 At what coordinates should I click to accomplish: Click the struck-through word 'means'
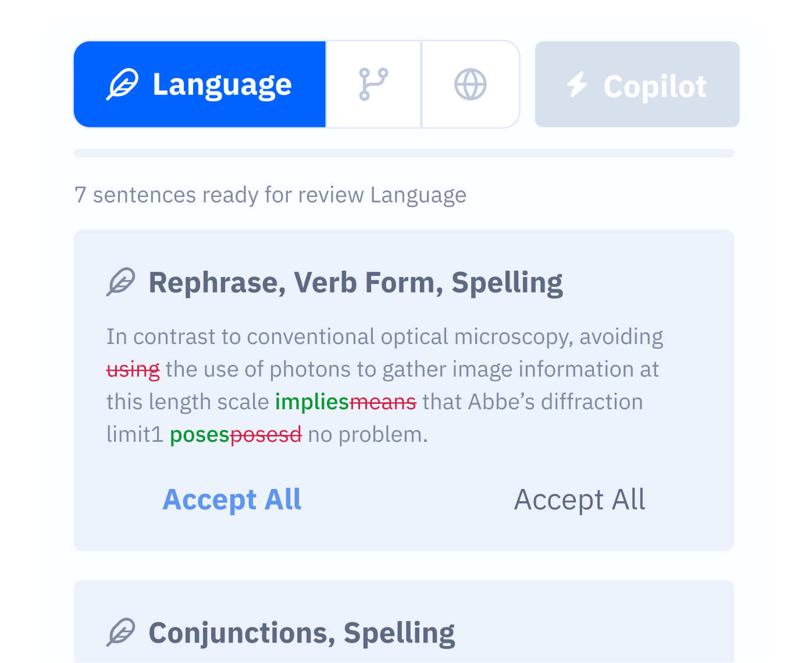coord(383,402)
